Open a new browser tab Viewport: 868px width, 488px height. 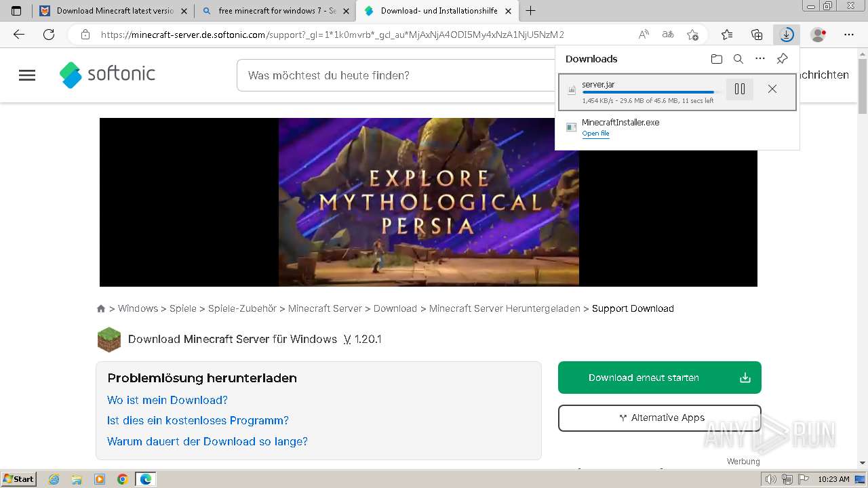coord(530,11)
